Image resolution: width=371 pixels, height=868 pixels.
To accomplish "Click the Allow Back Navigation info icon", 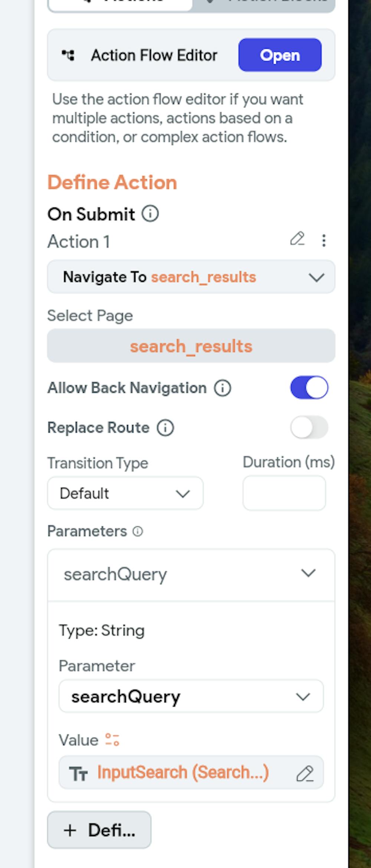I will point(222,388).
